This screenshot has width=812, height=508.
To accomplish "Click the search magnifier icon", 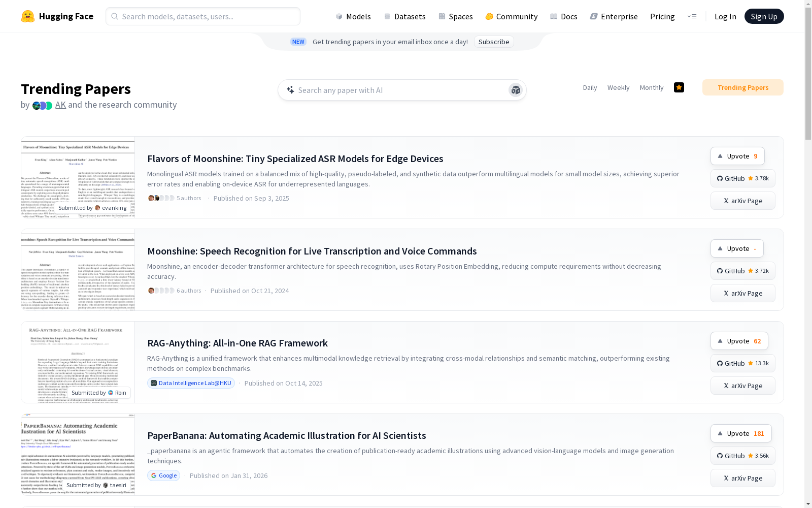I will click(x=115, y=16).
